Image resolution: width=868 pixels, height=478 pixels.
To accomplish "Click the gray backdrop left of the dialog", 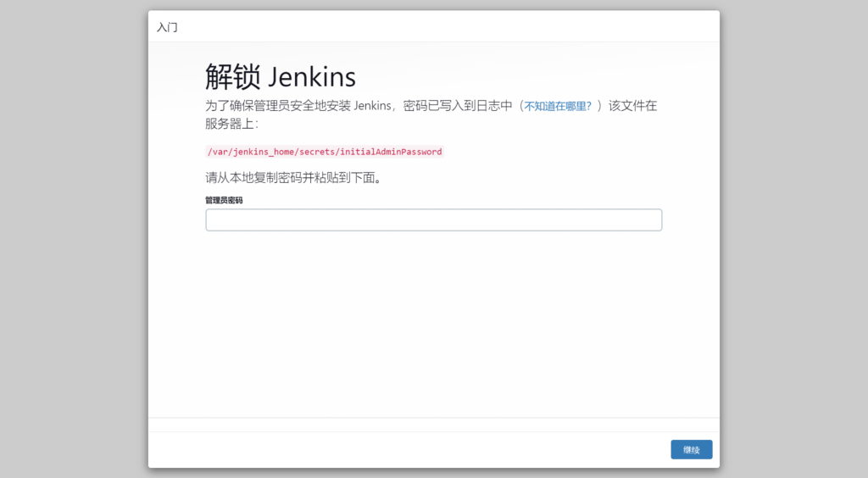I will click(74, 239).
